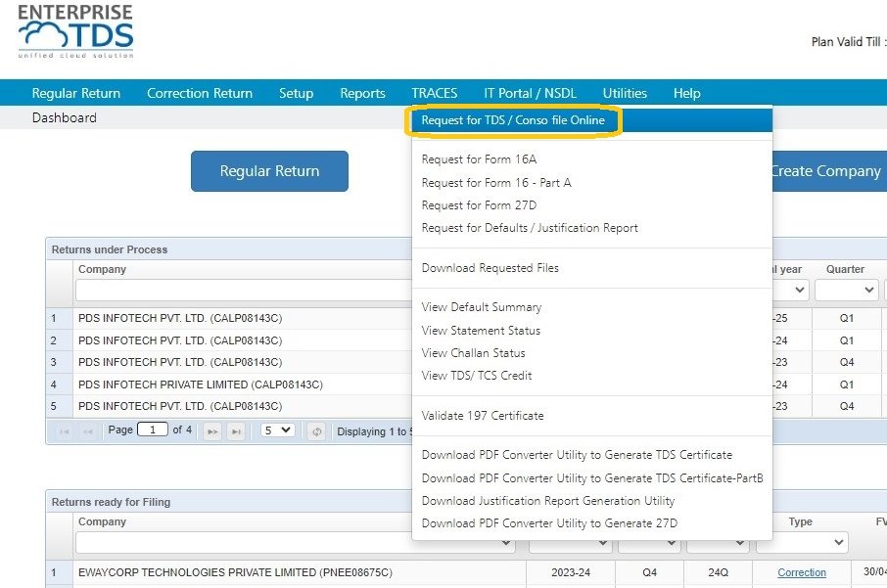Viewport: 887px width, 588px height.
Task: Open the Quarter filter dropdown
Action: (x=847, y=289)
